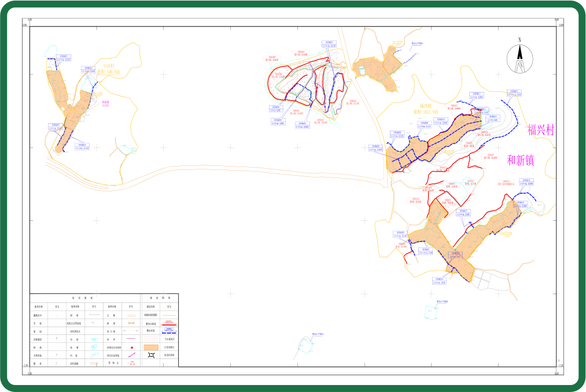Screen dimensions: 586x392
Task: Click the magenta village boundary line symbol
Action: pos(131,338)
